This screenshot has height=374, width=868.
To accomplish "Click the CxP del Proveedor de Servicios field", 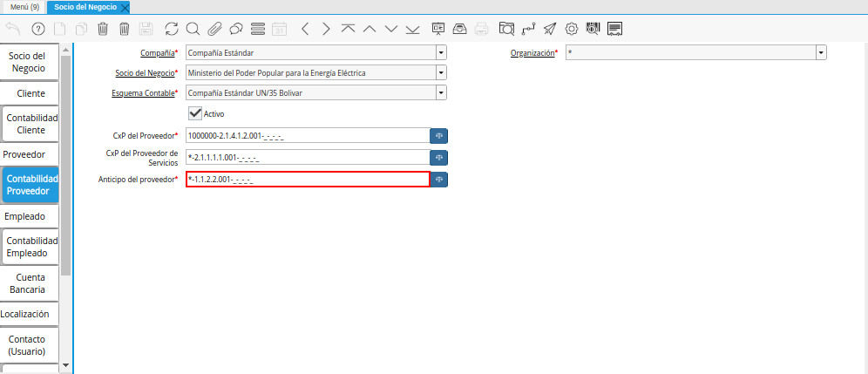I will tap(308, 157).
